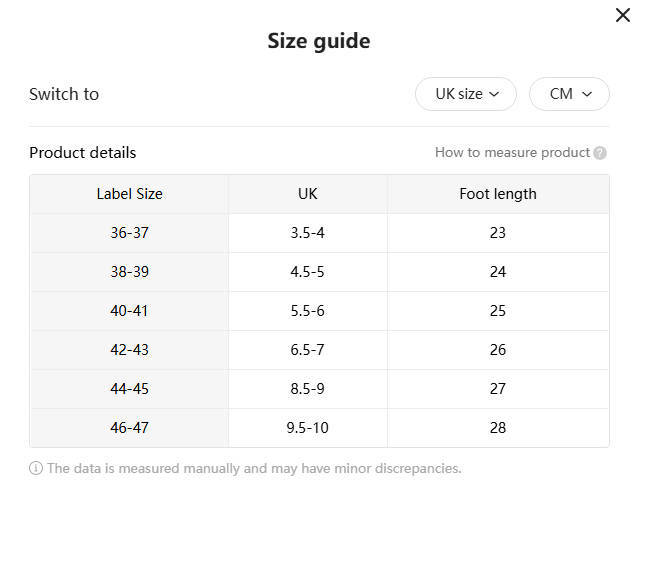Click the UK column header
The height and width of the screenshot is (580, 645).
point(307,194)
